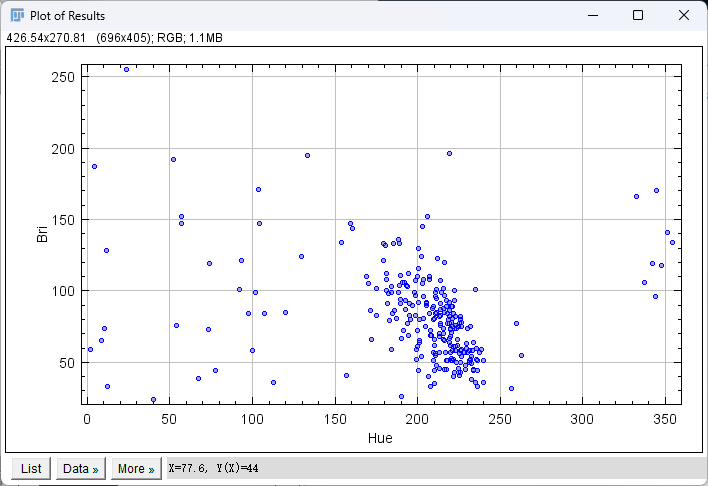Click the 250 tick label on Bri axis
The width and height of the screenshot is (708, 486).
click(x=63, y=77)
